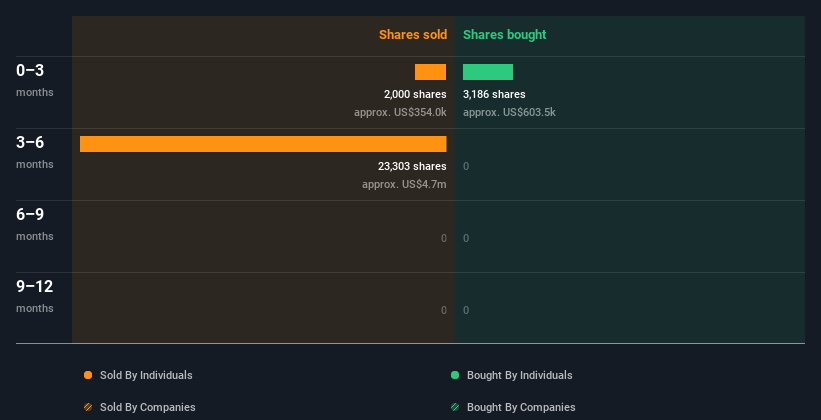821x420 pixels.
Task: Click the long orange 3–6 months sold bar
Action: 263,144
